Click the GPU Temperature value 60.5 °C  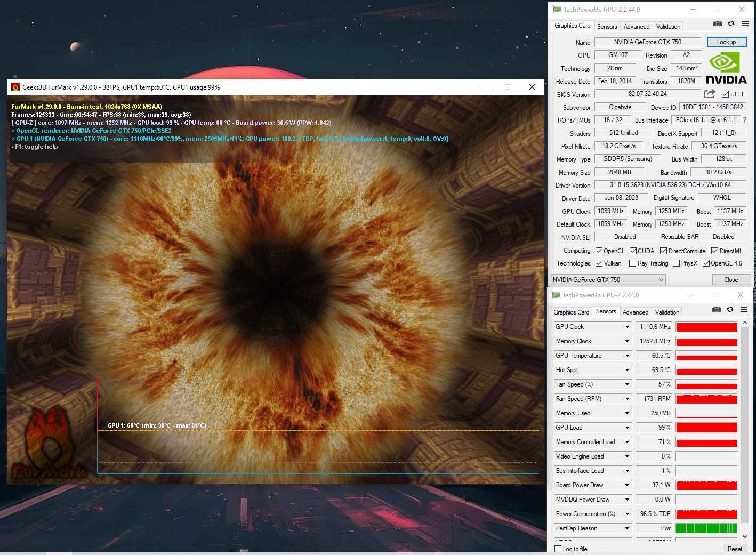pos(654,356)
